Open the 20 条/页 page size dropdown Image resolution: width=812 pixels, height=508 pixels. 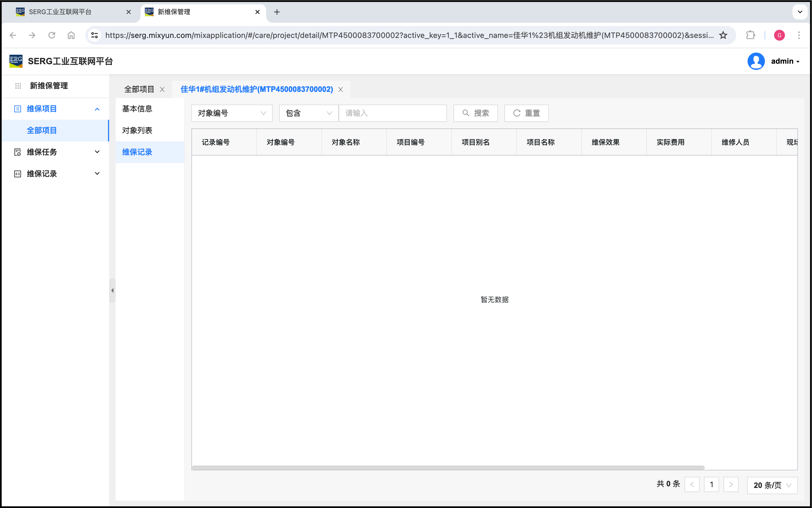(x=772, y=485)
